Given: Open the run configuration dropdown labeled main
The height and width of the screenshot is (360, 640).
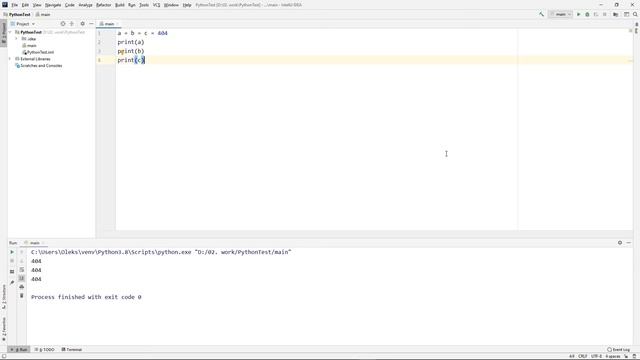Looking at the screenshot, I should [x=560, y=14].
